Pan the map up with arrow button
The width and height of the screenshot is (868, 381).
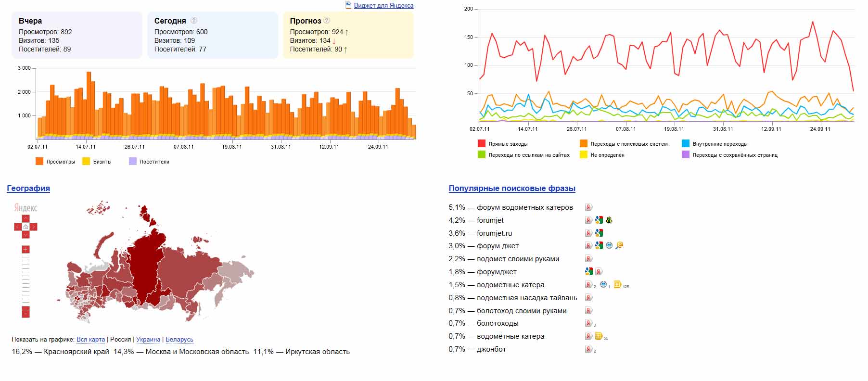click(x=26, y=219)
